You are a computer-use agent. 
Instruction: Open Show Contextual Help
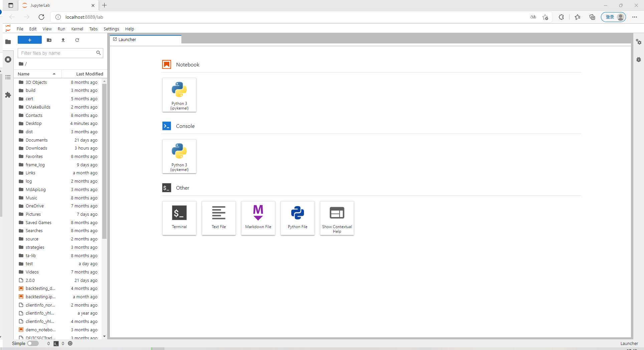337,218
